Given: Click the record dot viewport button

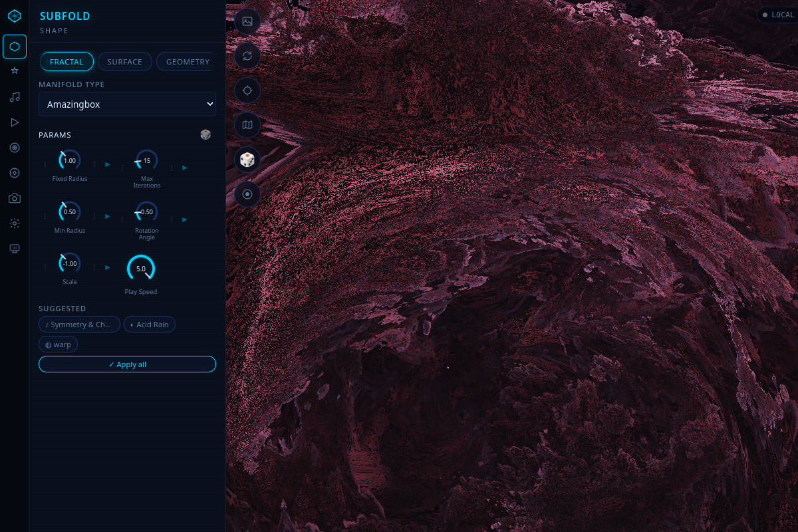Looking at the screenshot, I should tap(247, 194).
